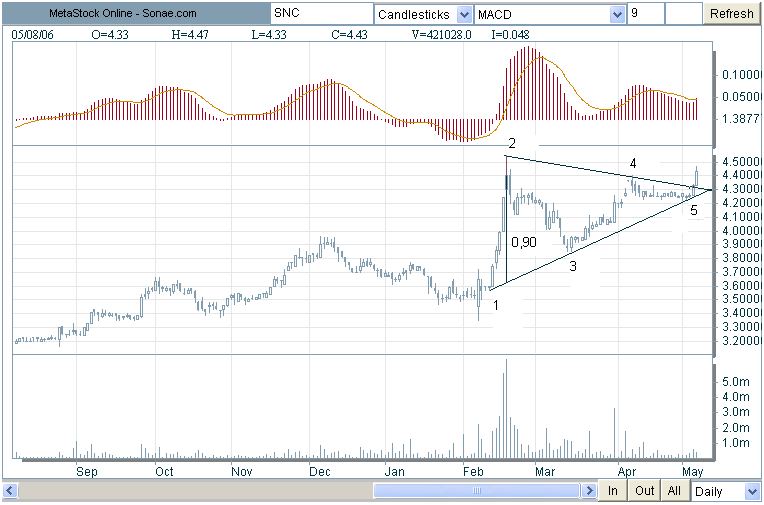
Task: Click the MetaStock Online - Sonae.com title
Action: 122,14
